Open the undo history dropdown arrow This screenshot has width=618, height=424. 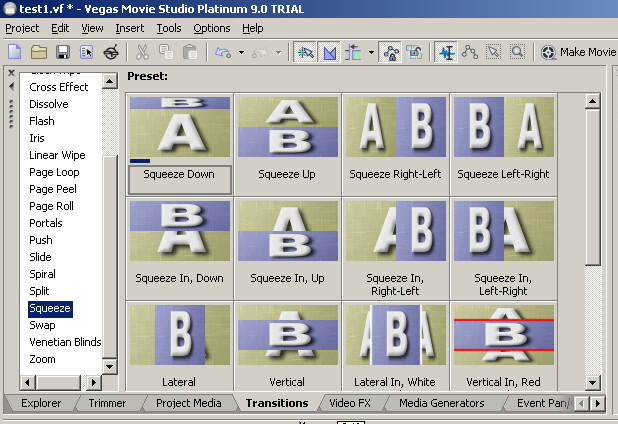[241, 52]
